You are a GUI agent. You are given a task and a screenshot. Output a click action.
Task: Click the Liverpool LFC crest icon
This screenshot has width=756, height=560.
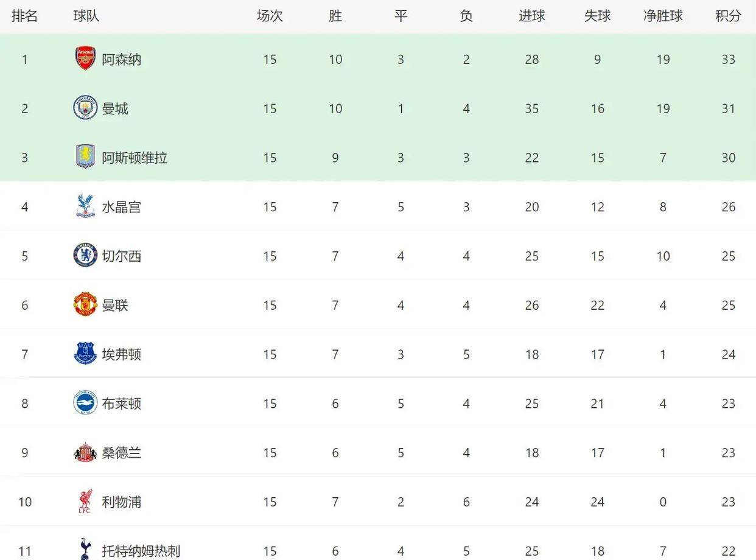[85, 502]
